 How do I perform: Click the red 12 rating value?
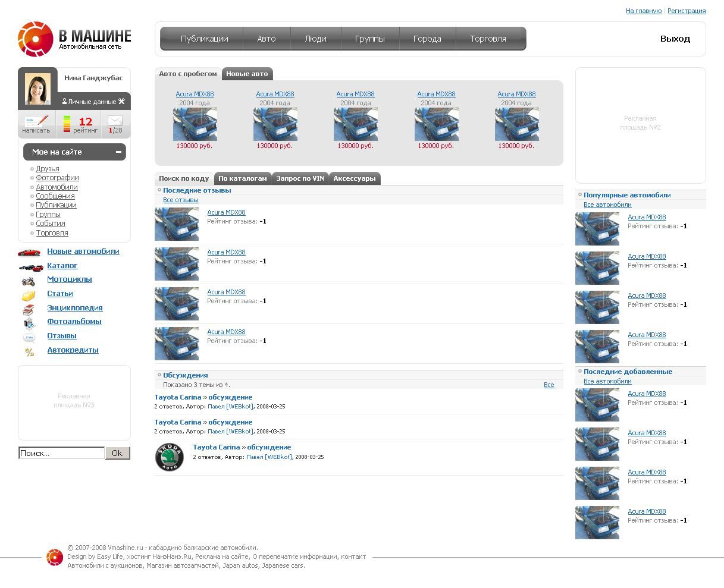click(x=86, y=121)
